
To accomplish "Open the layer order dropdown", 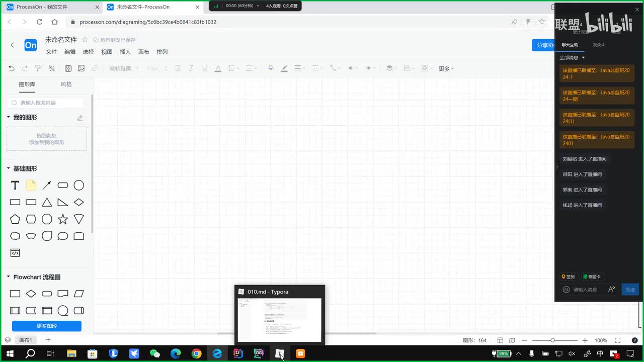I will [391, 68].
